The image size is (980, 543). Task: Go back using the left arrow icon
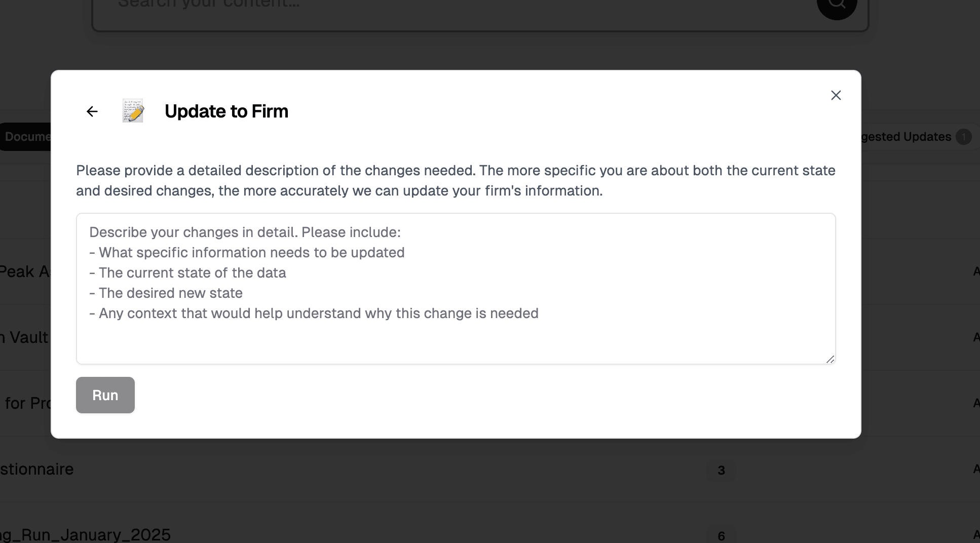pyautogui.click(x=92, y=111)
